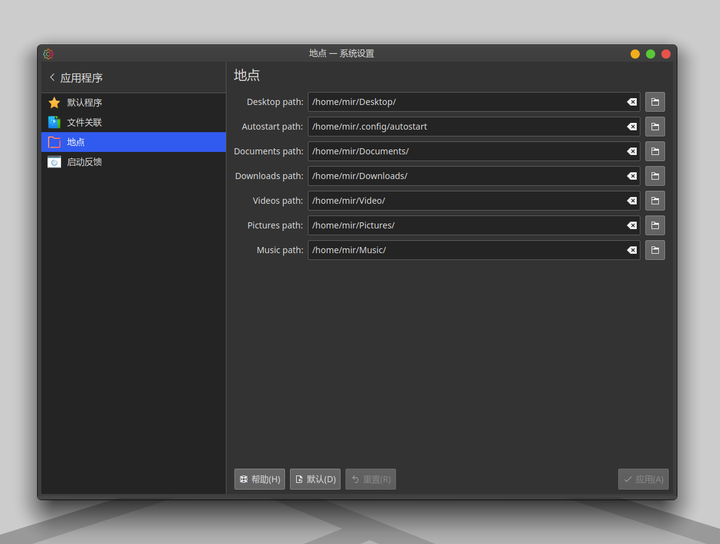Open 文件关联 settings page
The height and width of the screenshot is (544, 720).
[x=134, y=122]
